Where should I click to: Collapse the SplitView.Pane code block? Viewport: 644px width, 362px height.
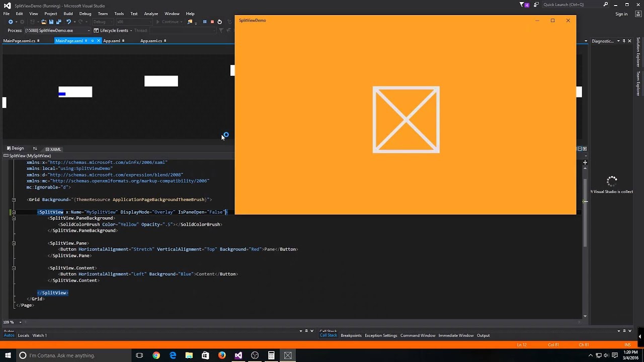(14, 243)
